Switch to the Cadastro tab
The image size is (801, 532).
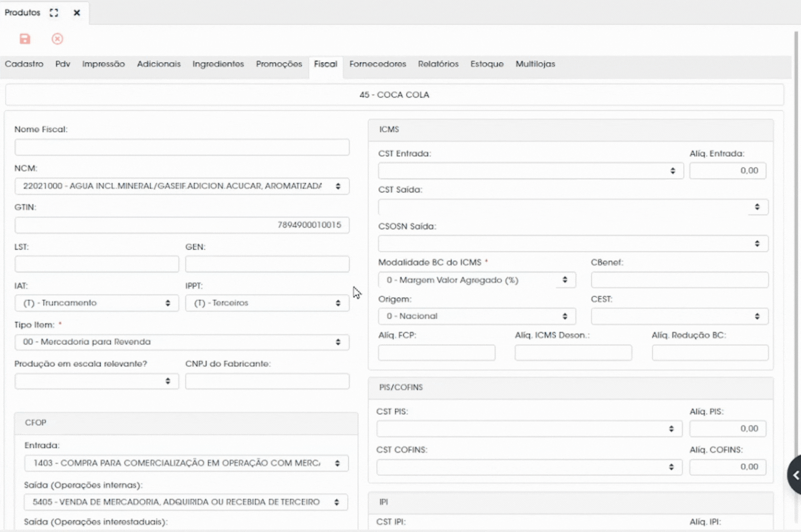point(24,64)
